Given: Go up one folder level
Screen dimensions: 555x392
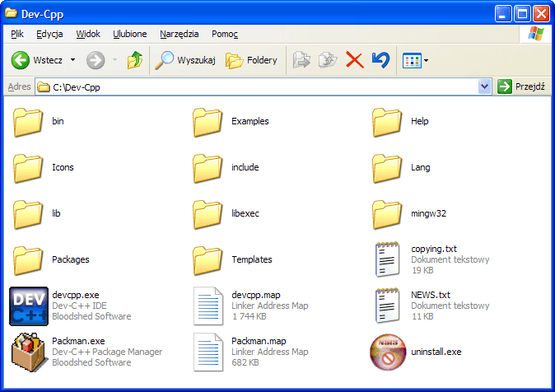Looking at the screenshot, I should tap(135, 60).
